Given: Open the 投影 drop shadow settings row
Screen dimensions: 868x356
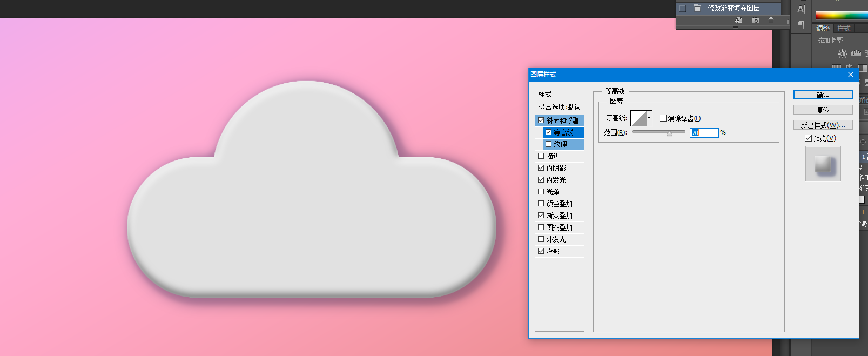Looking at the screenshot, I should click(x=560, y=251).
